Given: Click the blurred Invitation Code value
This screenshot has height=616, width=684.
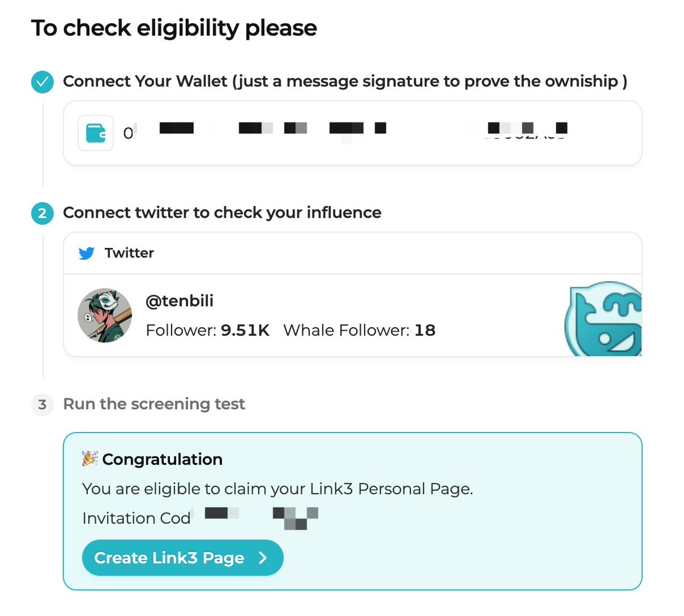Looking at the screenshot, I should 261,517.
